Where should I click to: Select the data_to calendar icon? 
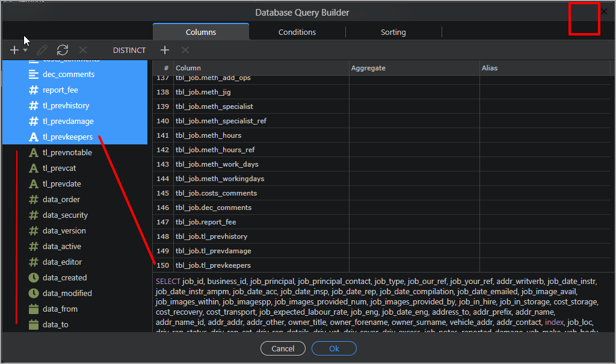34,325
